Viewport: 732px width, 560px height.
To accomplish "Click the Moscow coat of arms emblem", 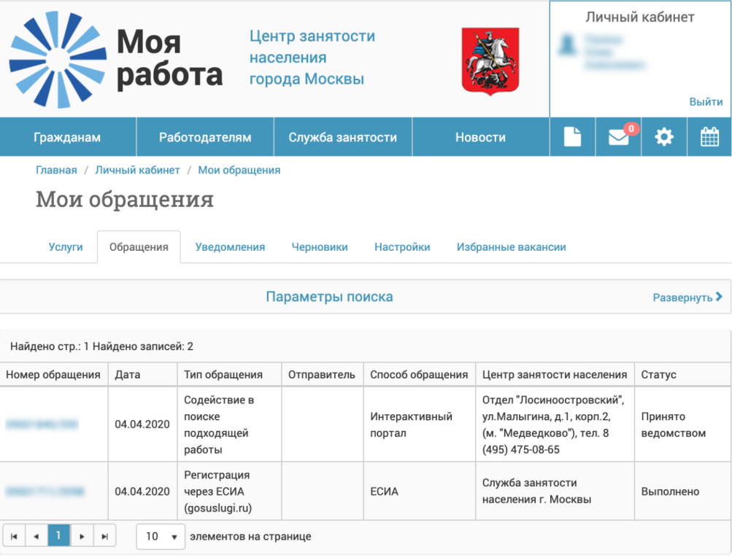I will click(x=490, y=60).
